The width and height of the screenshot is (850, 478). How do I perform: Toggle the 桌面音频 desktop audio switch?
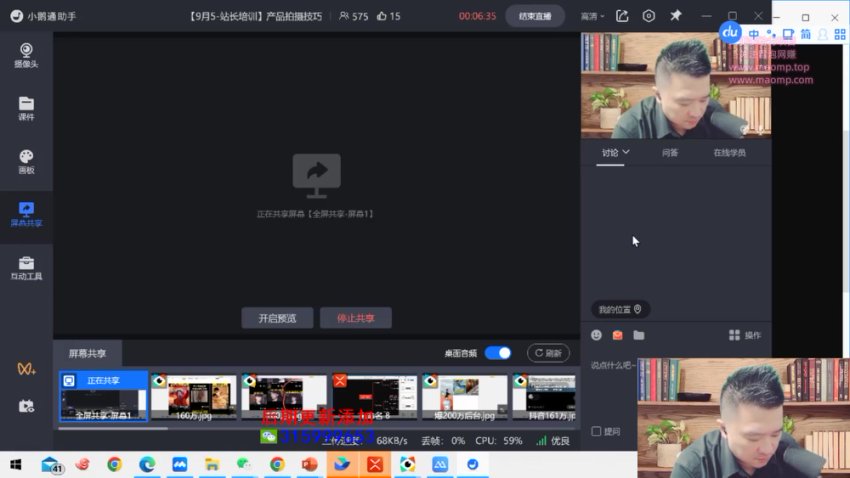coord(497,353)
